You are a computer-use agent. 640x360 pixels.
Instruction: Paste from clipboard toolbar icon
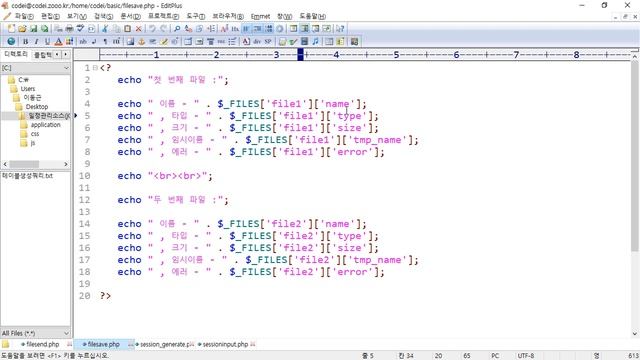(127, 29)
